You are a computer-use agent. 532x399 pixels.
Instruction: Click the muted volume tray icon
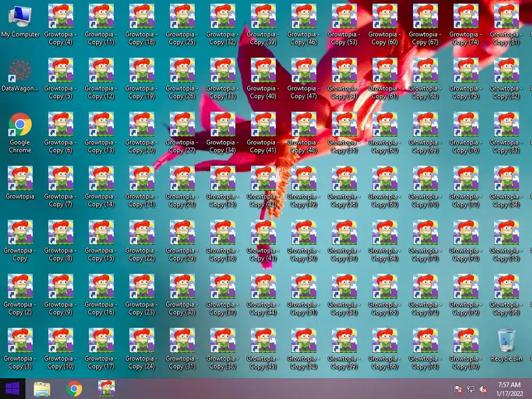coord(483,389)
